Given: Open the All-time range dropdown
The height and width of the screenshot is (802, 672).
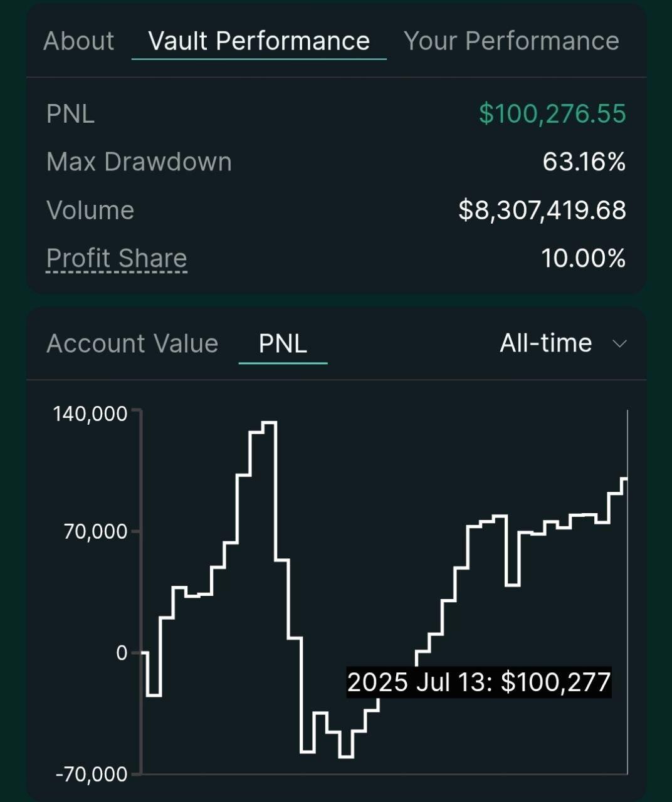Looking at the screenshot, I should (x=546, y=343).
